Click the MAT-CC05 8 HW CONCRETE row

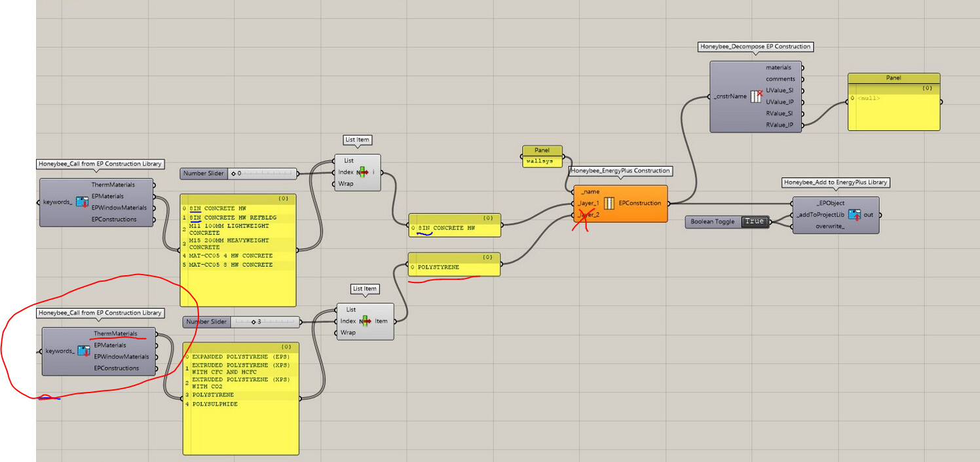(x=238, y=265)
